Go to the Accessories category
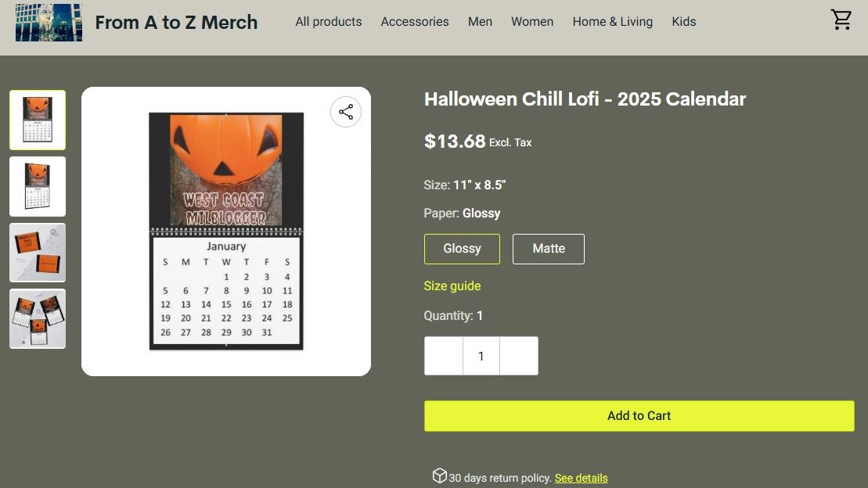The width and height of the screenshot is (868, 488). [415, 22]
